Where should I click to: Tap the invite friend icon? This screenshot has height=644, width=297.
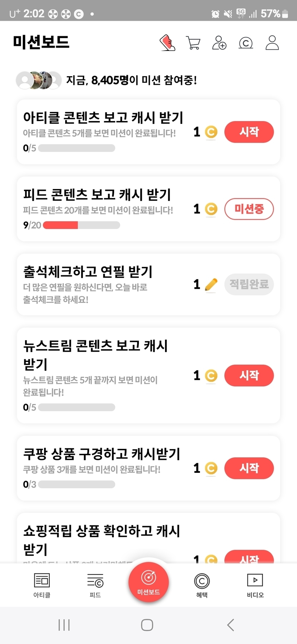[219, 43]
